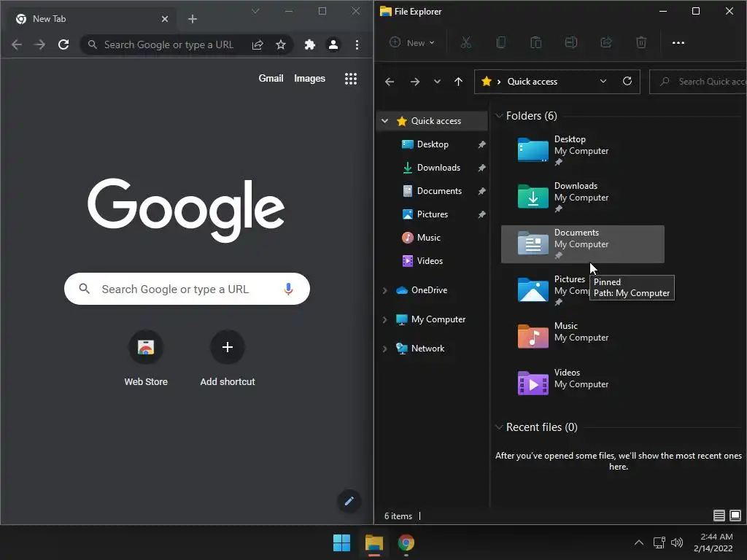Select the New Tab tab in Chrome

tap(93, 19)
